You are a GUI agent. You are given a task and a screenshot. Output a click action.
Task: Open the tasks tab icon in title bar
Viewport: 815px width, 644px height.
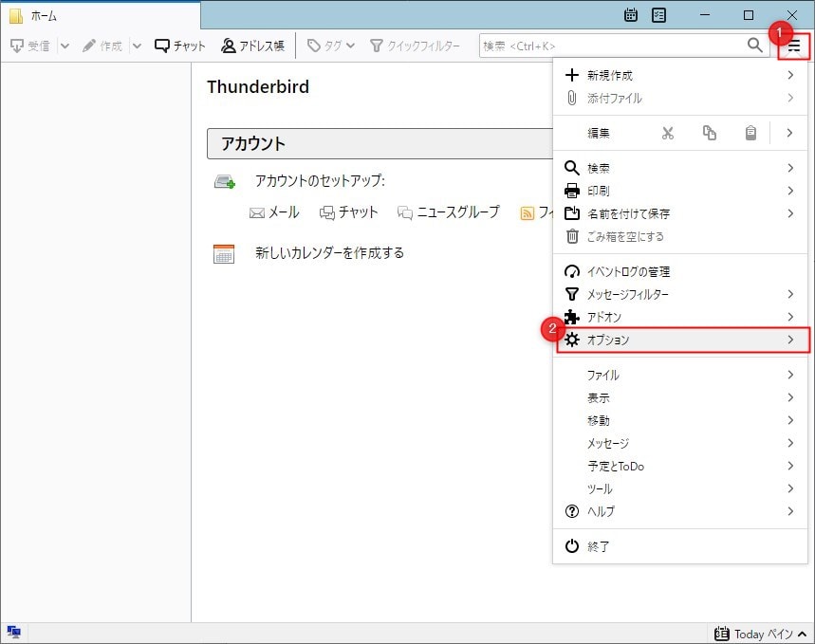coord(658,15)
